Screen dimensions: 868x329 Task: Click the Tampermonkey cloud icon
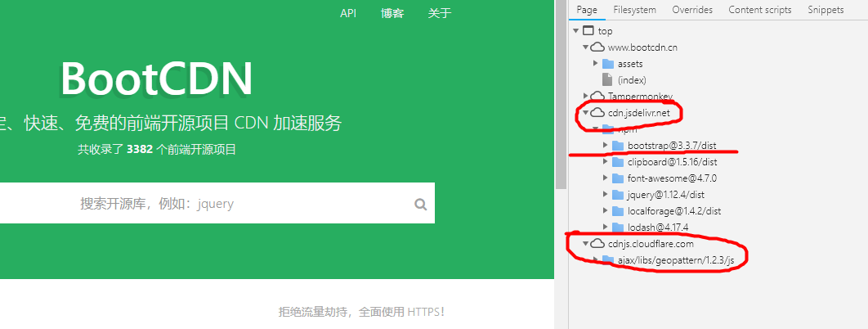(597, 96)
